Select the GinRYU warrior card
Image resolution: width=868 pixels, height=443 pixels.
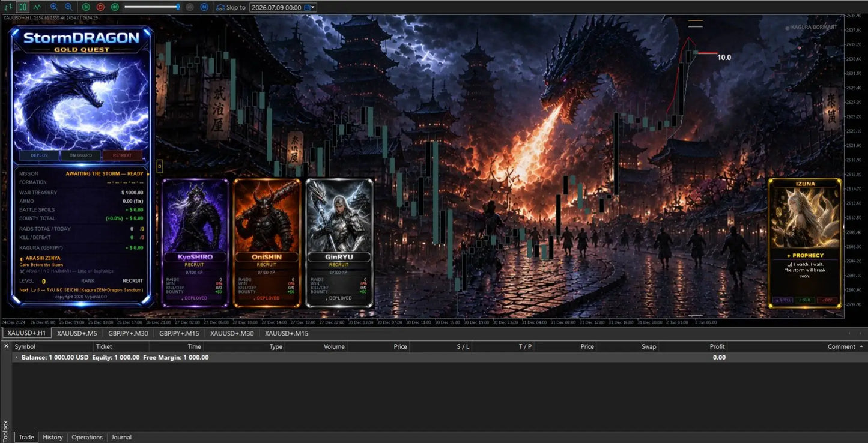click(339, 243)
